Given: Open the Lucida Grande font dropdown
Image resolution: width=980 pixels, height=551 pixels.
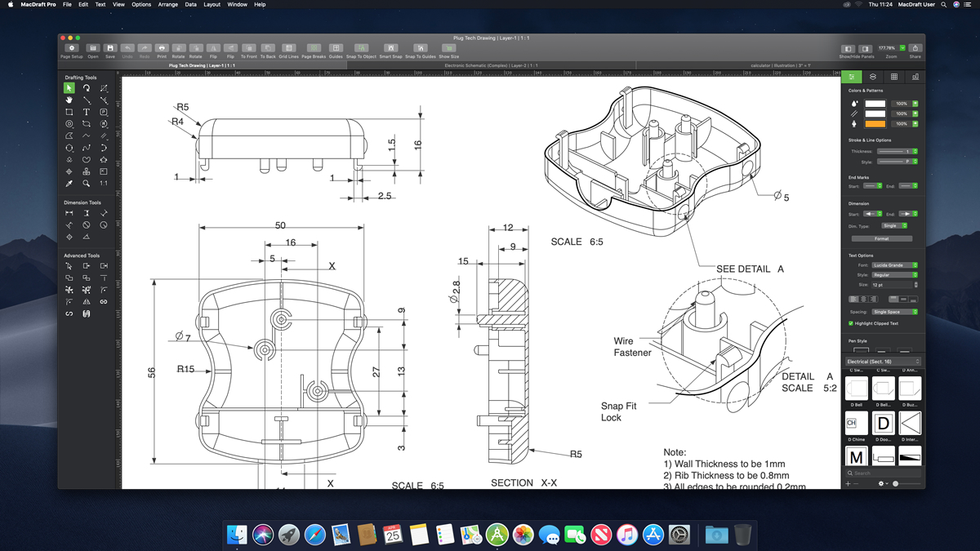Looking at the screenshot, I should (891, 264).
